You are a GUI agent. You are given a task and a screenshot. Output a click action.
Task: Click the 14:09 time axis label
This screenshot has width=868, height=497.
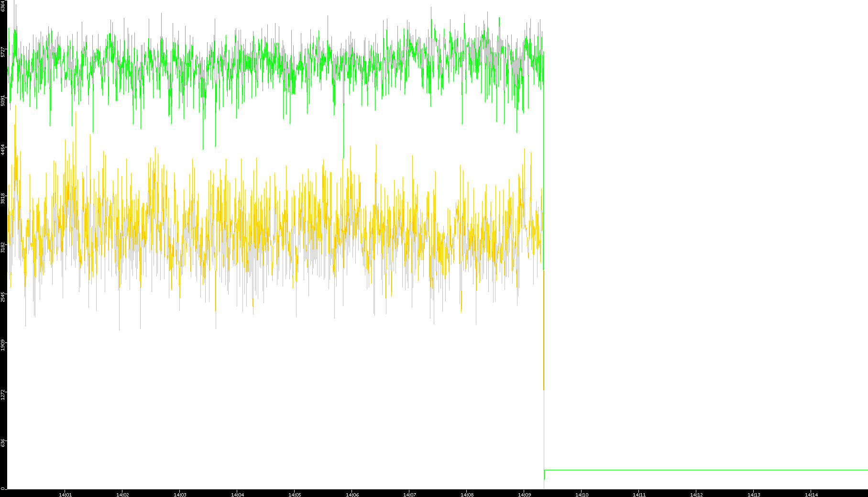coord(524,495)
